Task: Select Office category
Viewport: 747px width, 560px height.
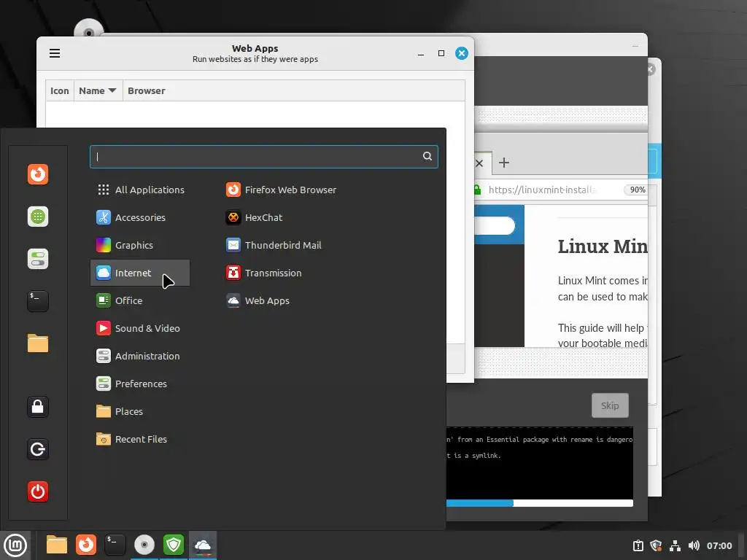Action: pyautogui.click(x=140, y=300)
